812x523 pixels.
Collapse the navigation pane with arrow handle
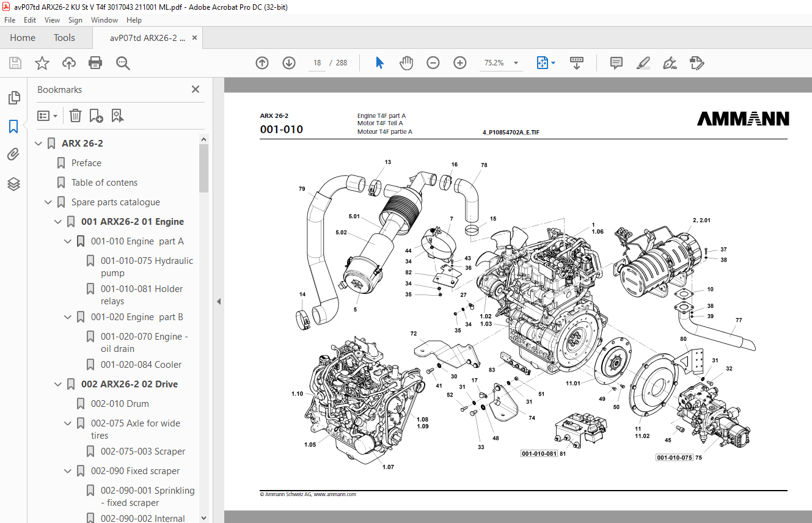click(x=218, y=301)
